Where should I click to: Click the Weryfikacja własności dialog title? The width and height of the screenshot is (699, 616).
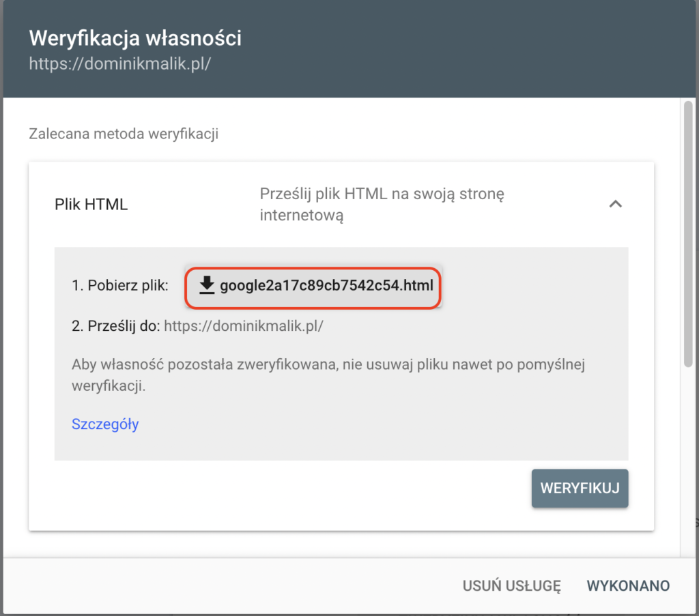(135, 38)
